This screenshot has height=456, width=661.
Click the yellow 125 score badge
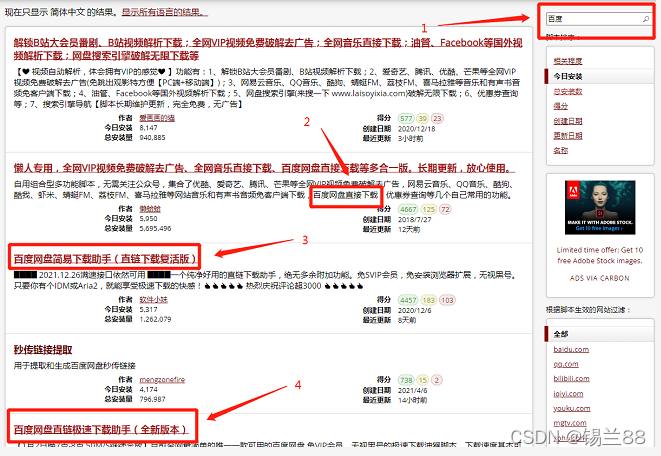click(x=428, y=209)
